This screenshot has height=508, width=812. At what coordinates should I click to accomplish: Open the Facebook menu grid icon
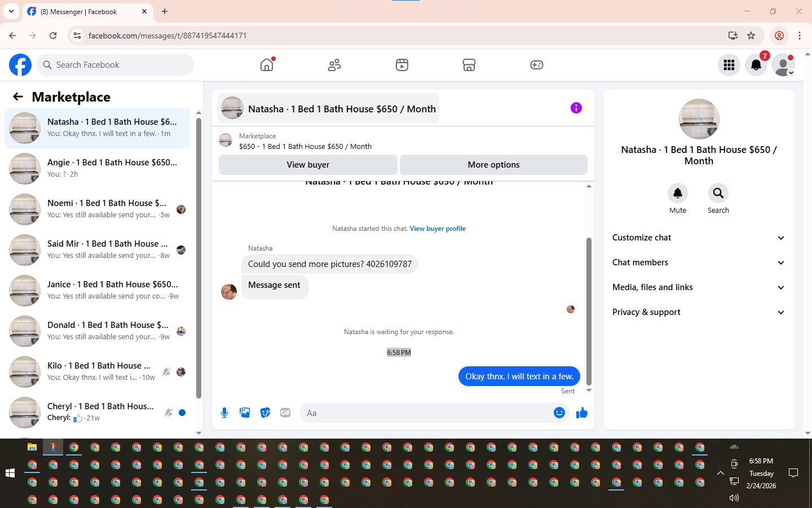click(x=729, y=65)
